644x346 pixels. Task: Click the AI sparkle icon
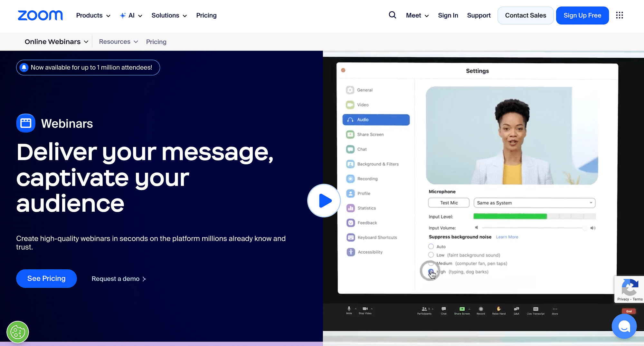point(123,15)
